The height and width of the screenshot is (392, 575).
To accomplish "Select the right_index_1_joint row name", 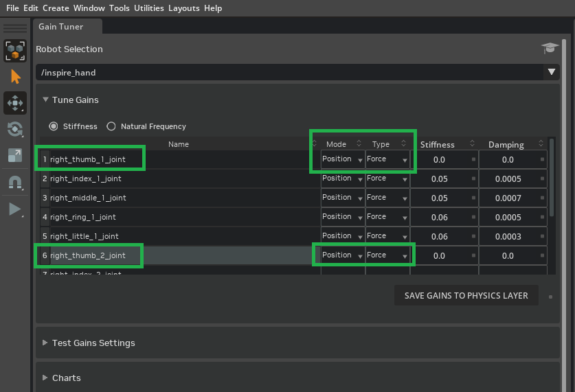I will click(x=85, y=178).
